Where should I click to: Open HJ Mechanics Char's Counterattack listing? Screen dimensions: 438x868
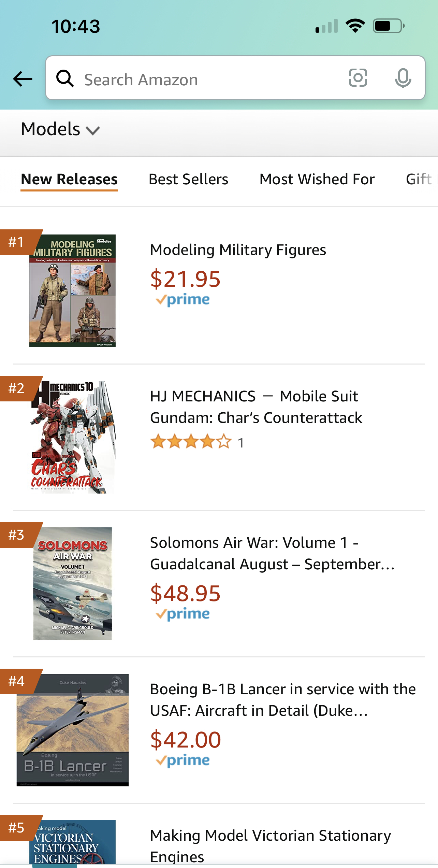click(256, 407)
